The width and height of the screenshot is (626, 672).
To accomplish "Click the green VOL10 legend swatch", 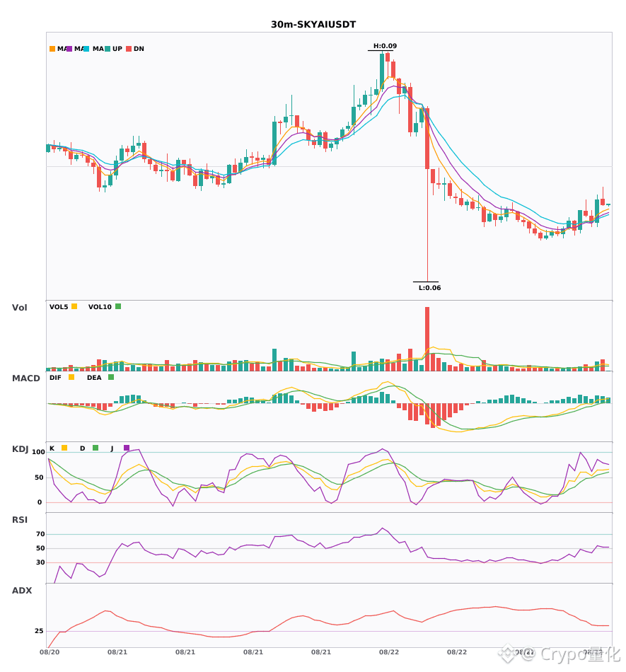I will coord(118,306).
